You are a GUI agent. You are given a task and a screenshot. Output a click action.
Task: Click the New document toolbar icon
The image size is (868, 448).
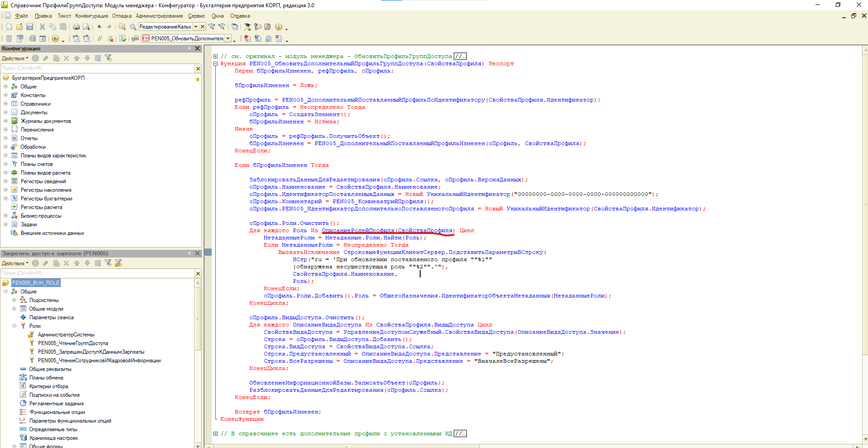pos(9,27)
